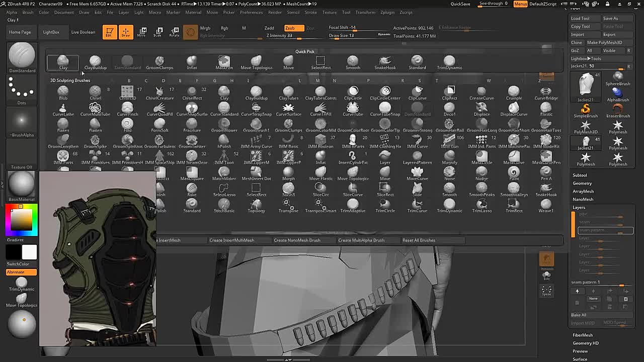Choose the ZipperP IMM brush
The height and width of the screenshot is (362, 644).
288,157
